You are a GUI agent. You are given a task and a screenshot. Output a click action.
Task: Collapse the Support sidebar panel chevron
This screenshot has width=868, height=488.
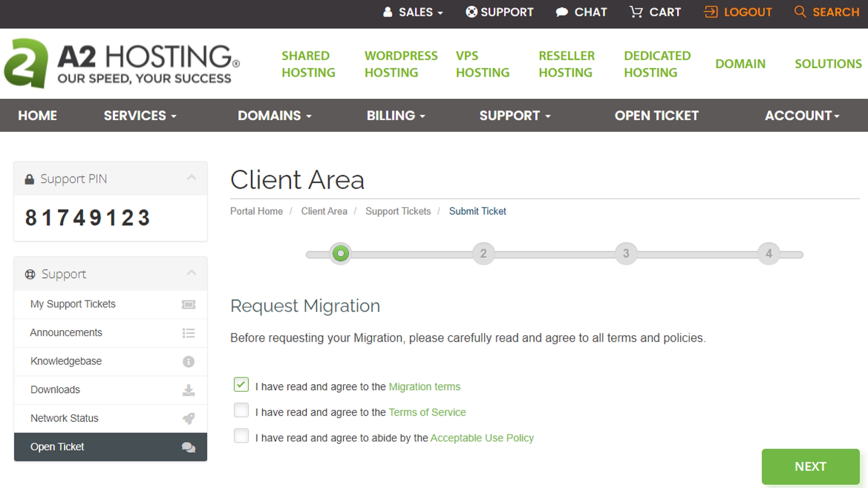click(x=192, y=272)
